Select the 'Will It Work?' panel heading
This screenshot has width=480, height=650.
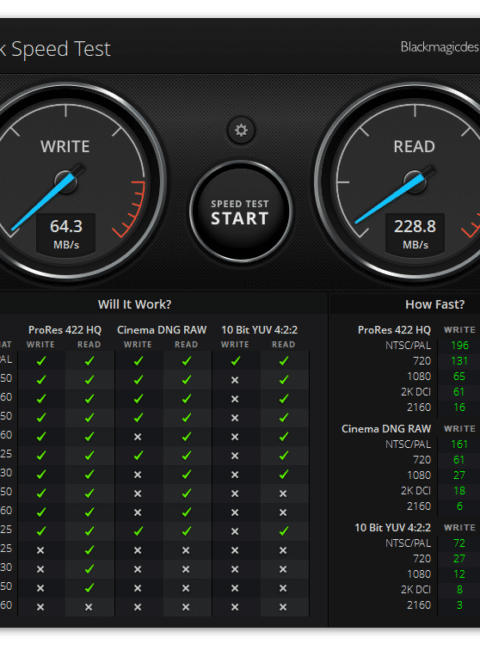coord(135,304)
